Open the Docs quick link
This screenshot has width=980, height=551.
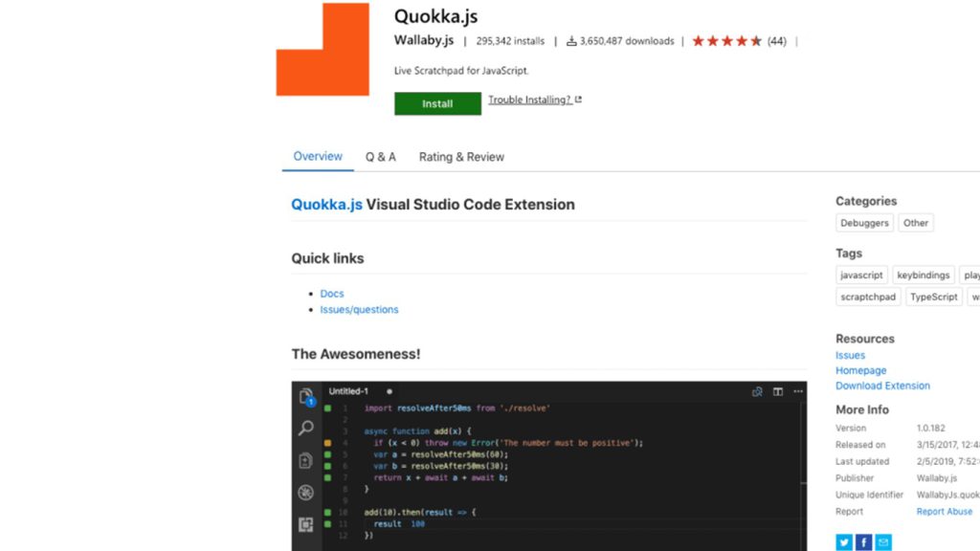(332, 294)
